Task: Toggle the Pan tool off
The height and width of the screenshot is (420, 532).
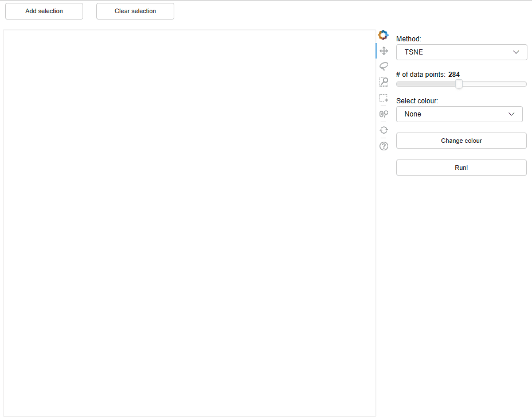Action: 384,50
